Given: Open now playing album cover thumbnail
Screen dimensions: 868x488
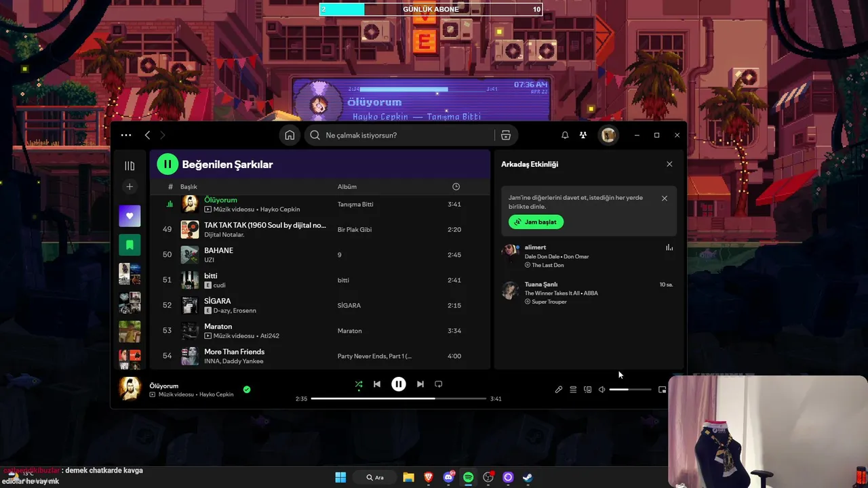Looking at the screenshot, I should click(130, 388).
